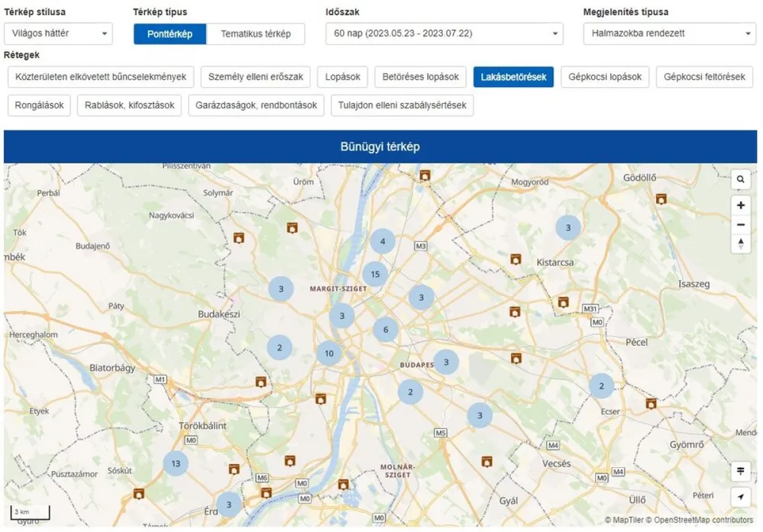Click the burglary marker near Gödöllő
Viewport: 763px width, 532px height.
(x=661, y=198)
